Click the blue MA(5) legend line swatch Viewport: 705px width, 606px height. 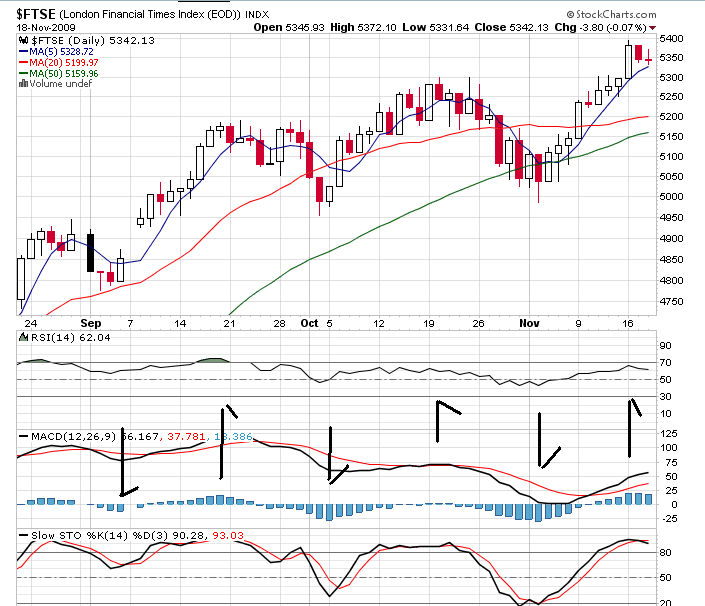point(23,52)
